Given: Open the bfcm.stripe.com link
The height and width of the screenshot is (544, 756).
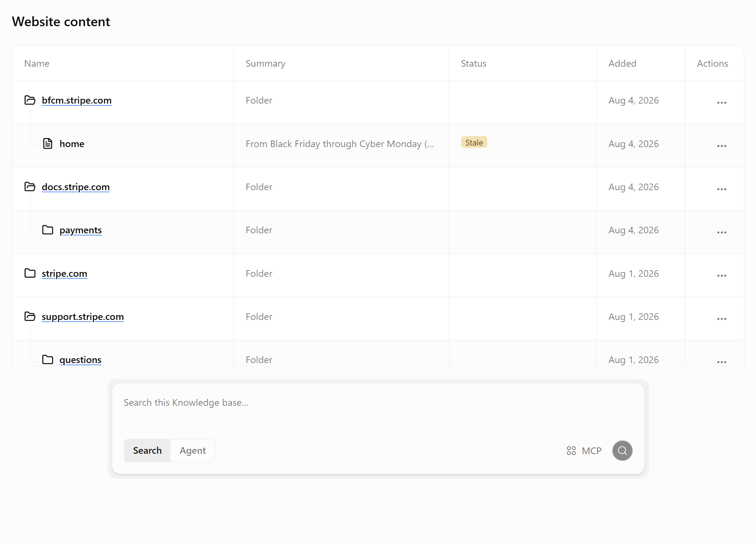Looking at the screenshot, I should click(77, 100).
